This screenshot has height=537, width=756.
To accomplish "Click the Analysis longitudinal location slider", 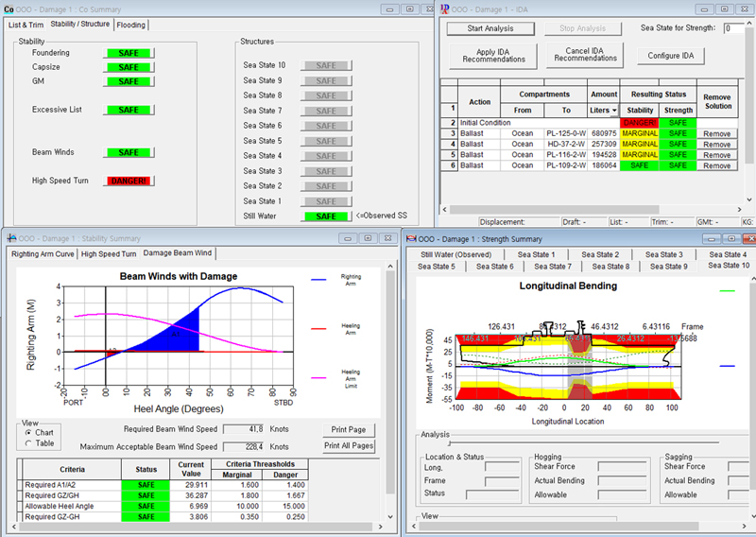I will (450, 441).
